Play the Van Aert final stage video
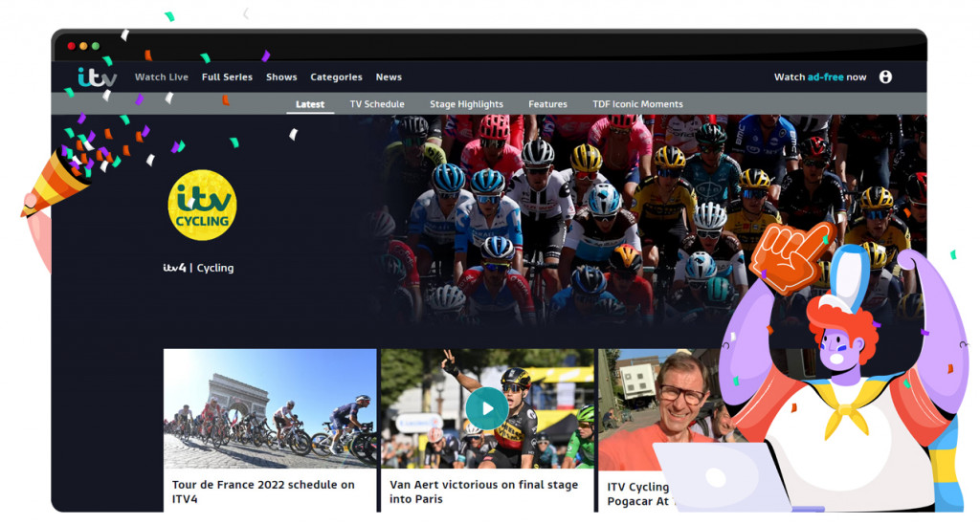 click(x=487, y=408)
